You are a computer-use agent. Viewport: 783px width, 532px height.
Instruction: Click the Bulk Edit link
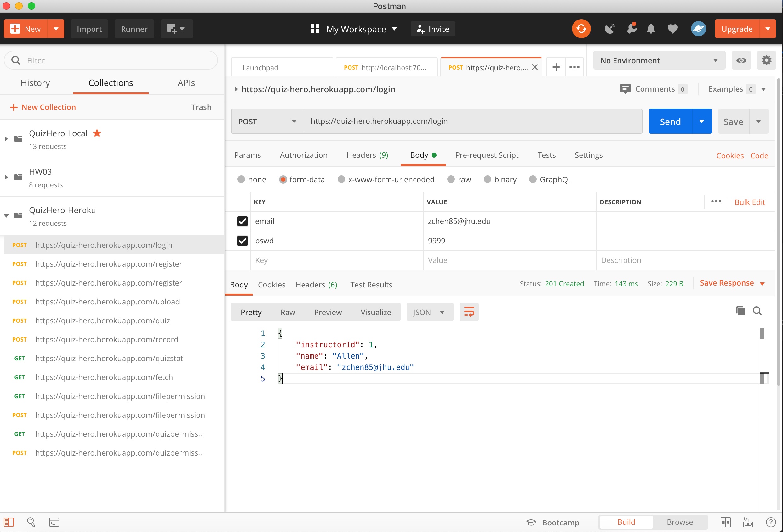750,202
